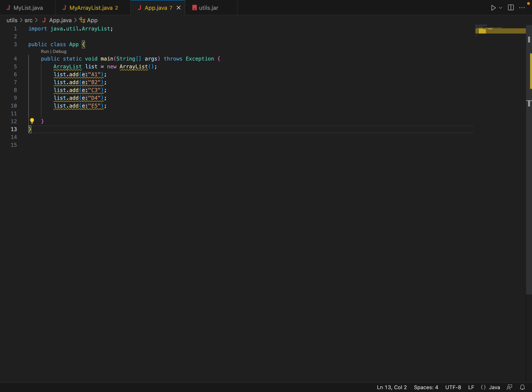The height and width of the screenshot is (392, 532).
Task: Click the lightbulb quick fix icon
Action: [x=32, y=121]
